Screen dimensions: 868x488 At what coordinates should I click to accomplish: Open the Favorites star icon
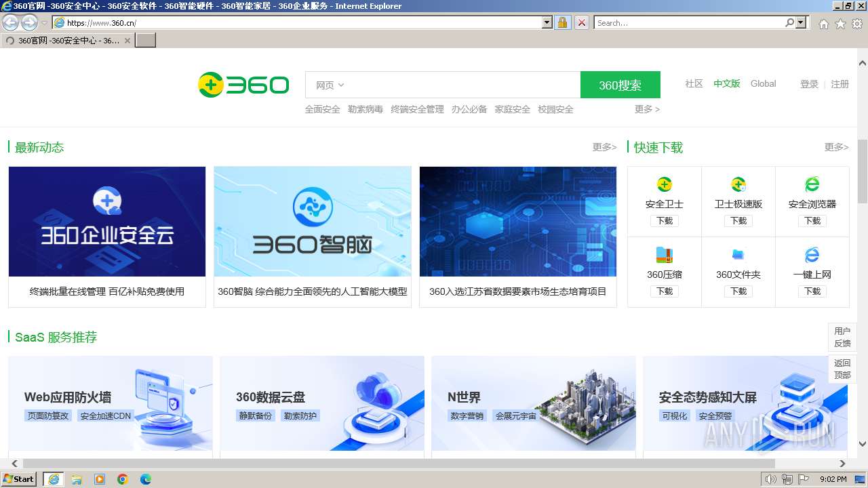(840, 24)
